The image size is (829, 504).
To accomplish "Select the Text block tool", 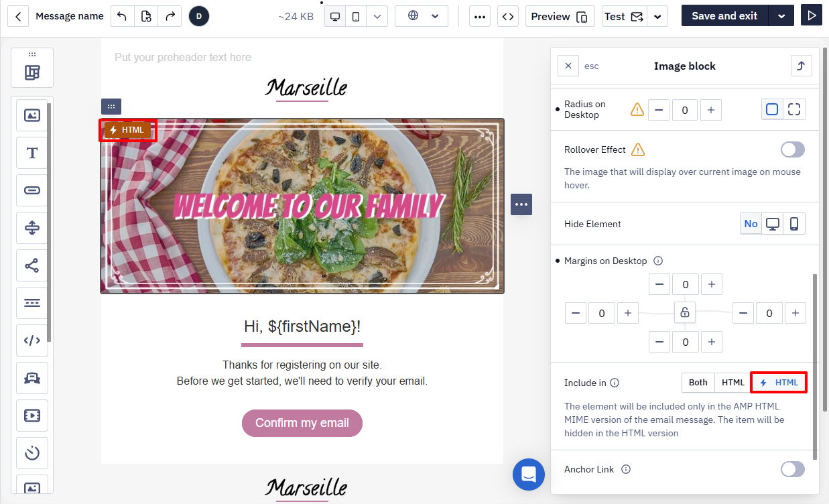I will (x=31, y=153).
